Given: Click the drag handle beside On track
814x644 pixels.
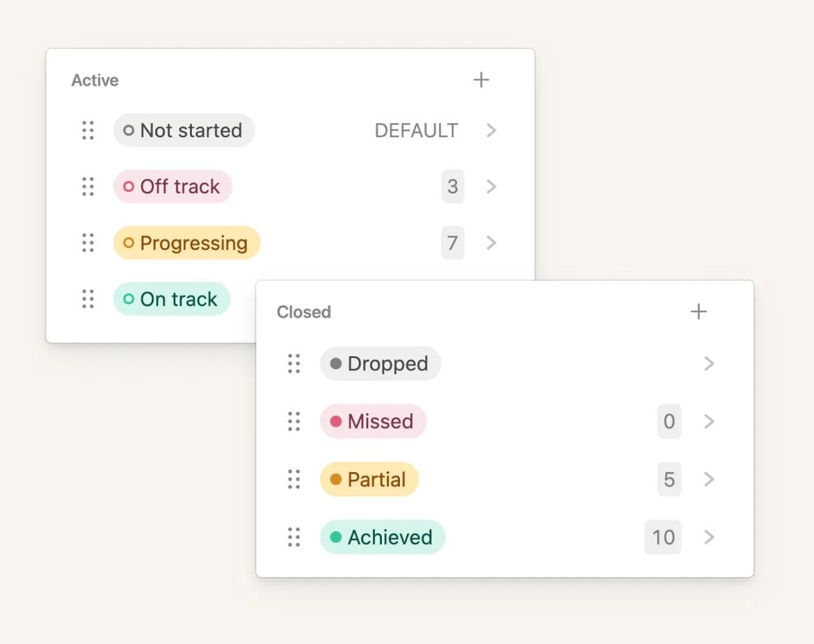Looking at the screenshot, I should point(88,299).
